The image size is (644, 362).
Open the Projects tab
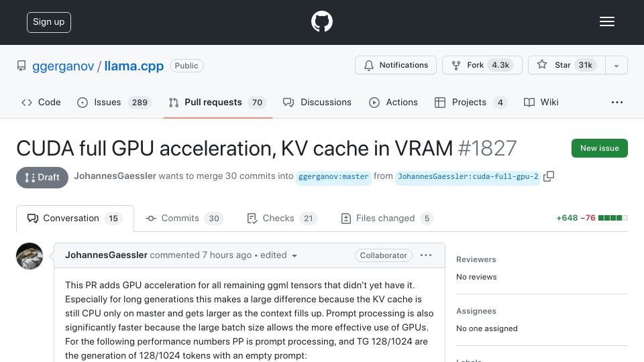pos(471,102)
